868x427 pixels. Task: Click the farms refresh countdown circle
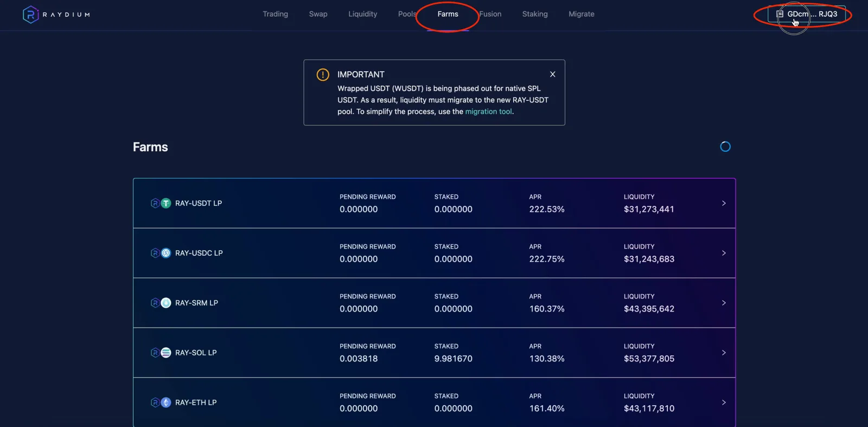point(725,147)
